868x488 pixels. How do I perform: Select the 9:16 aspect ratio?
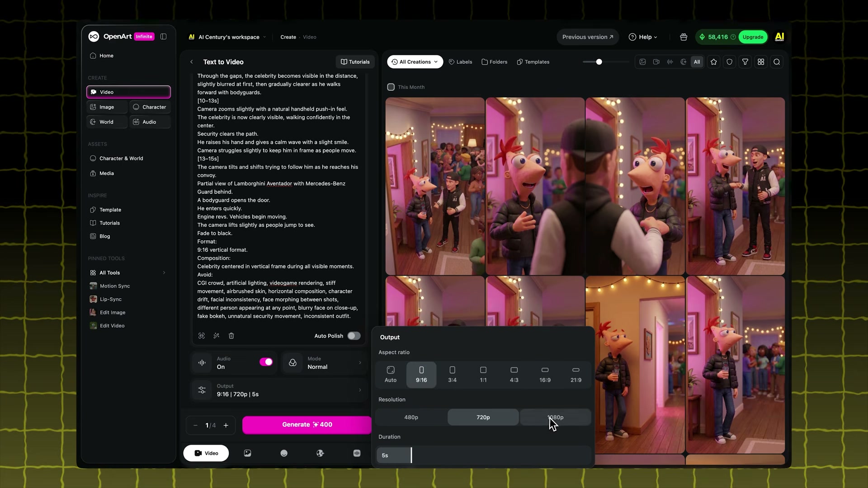(421, 375)
